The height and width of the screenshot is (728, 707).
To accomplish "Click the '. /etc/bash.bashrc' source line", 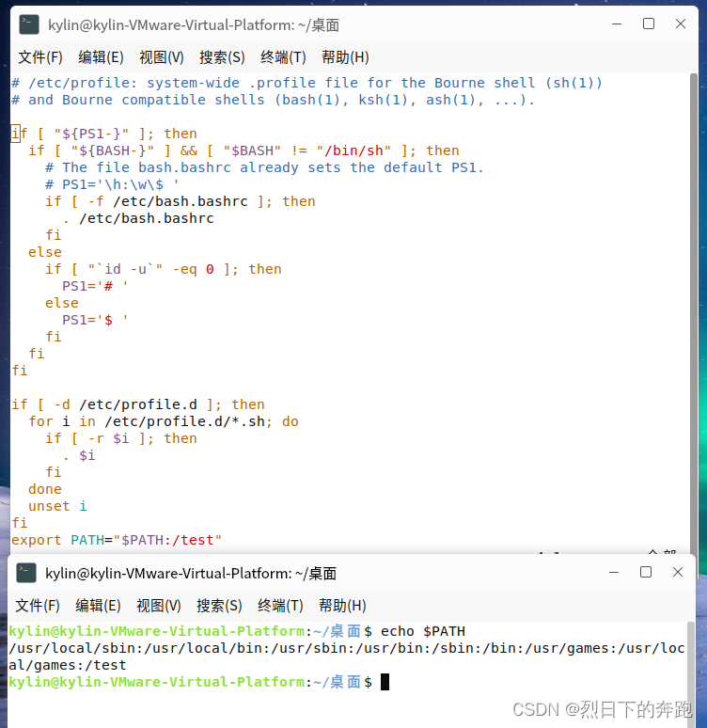I will click(x=138, y=218).
